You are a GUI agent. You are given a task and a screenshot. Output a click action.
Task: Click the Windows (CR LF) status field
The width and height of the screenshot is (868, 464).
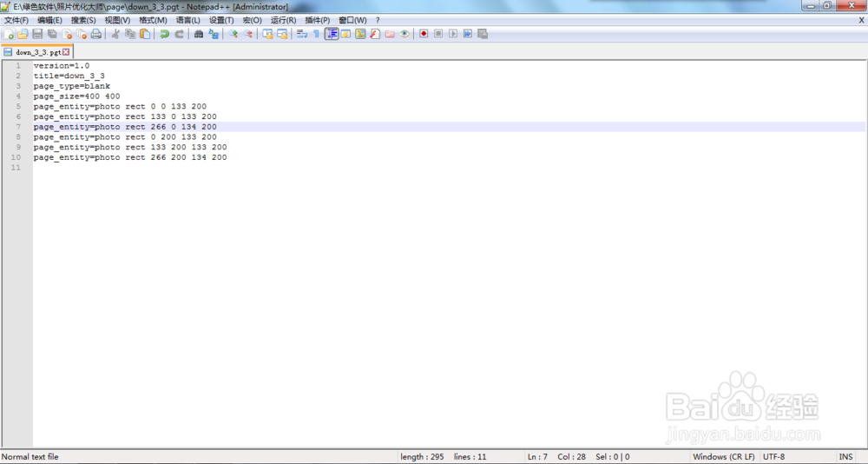click(724, 457)
